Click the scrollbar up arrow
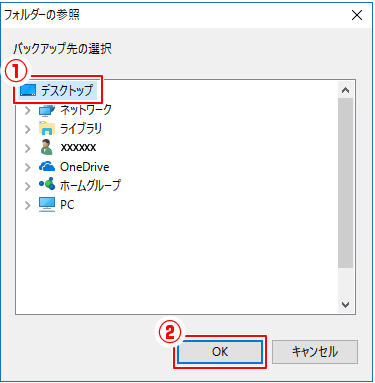The width and height of the screenshot is (375, 383). (346, 90)
